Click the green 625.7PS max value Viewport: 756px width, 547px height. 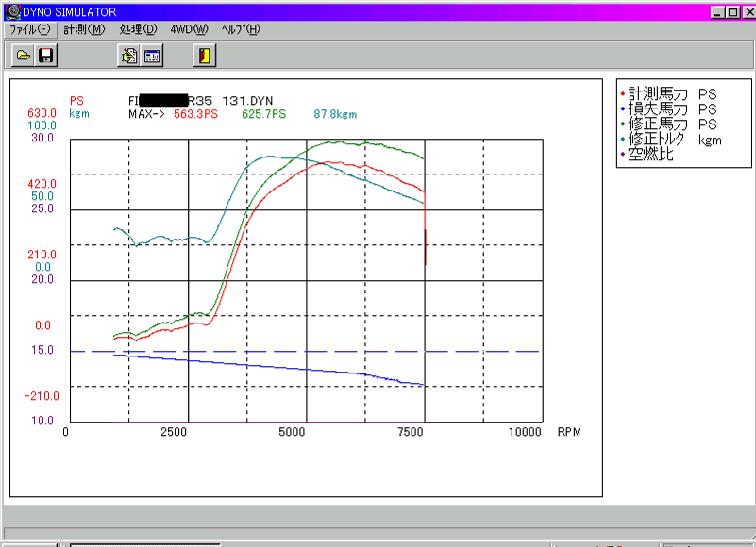pyautogui.click(x=263, y=114)
